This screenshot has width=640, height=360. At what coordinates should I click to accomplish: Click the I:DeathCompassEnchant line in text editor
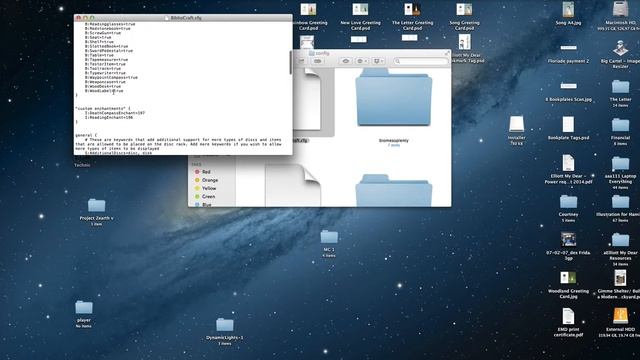coord(115,113)
